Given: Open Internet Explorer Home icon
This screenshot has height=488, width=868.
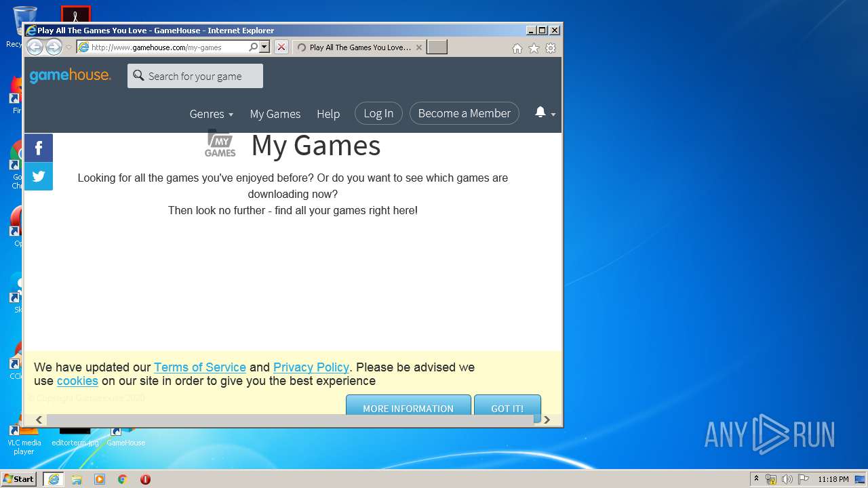Looking at the screenshot, I should point(517,48).
